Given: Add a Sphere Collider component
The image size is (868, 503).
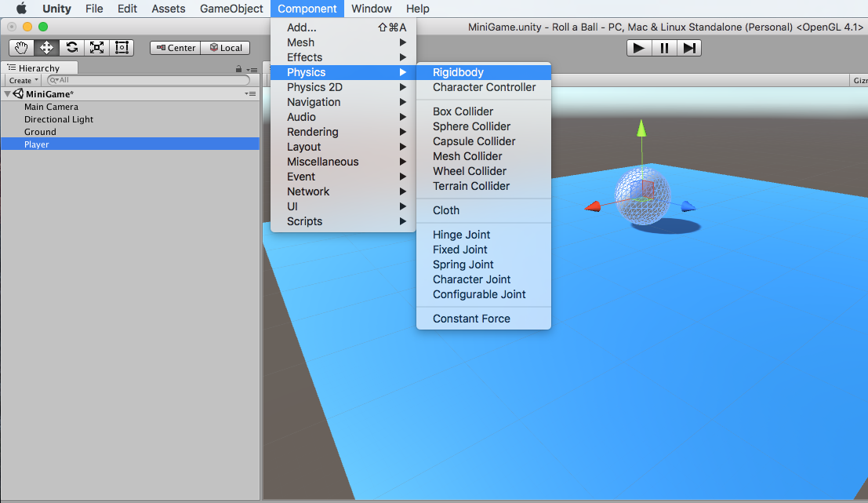Looking at the screenshot, I should (x=484, y=126).
